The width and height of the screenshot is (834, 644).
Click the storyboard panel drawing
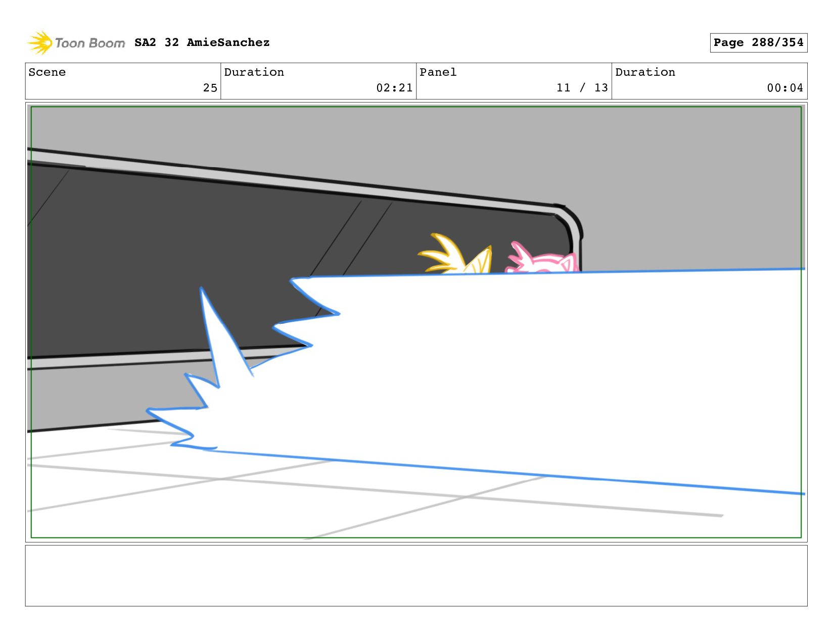pyautogui.click(x=416, y=322)
